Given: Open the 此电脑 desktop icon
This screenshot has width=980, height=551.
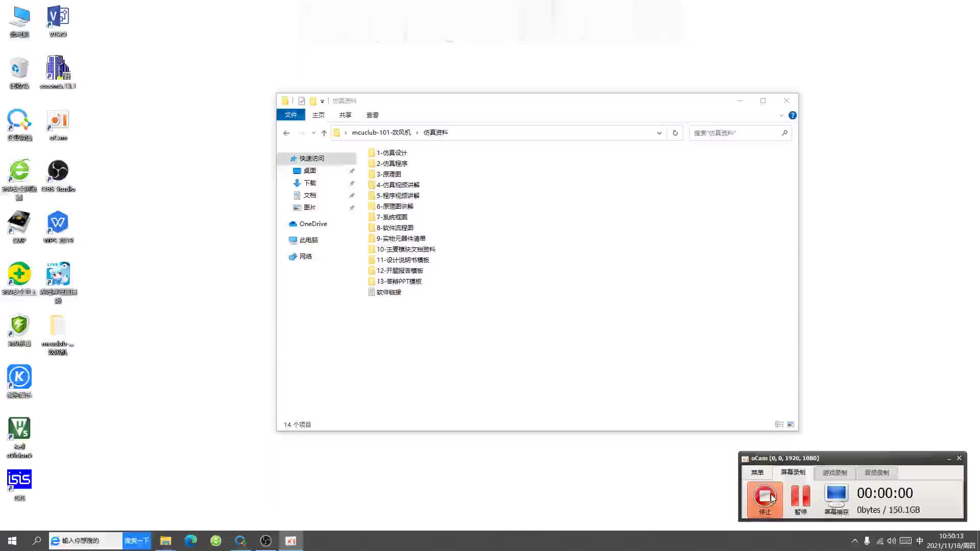Looking at the screenshot, I should 19,21.
